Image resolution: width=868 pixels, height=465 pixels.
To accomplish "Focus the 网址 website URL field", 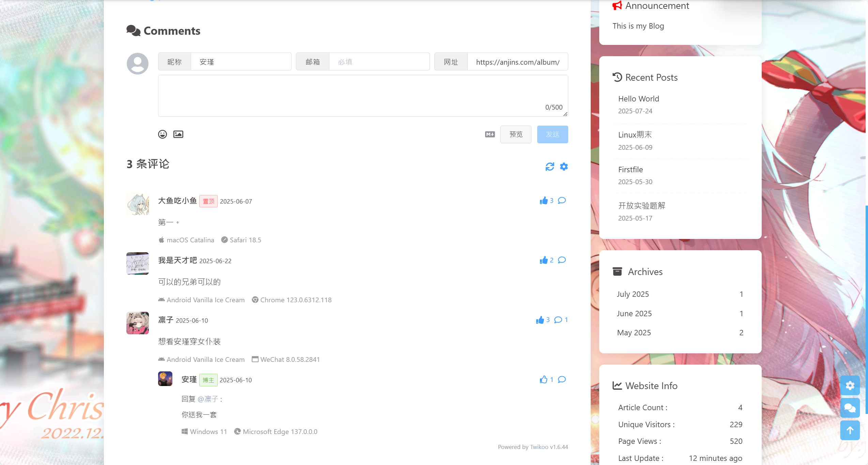I will (x=517, y=62).
